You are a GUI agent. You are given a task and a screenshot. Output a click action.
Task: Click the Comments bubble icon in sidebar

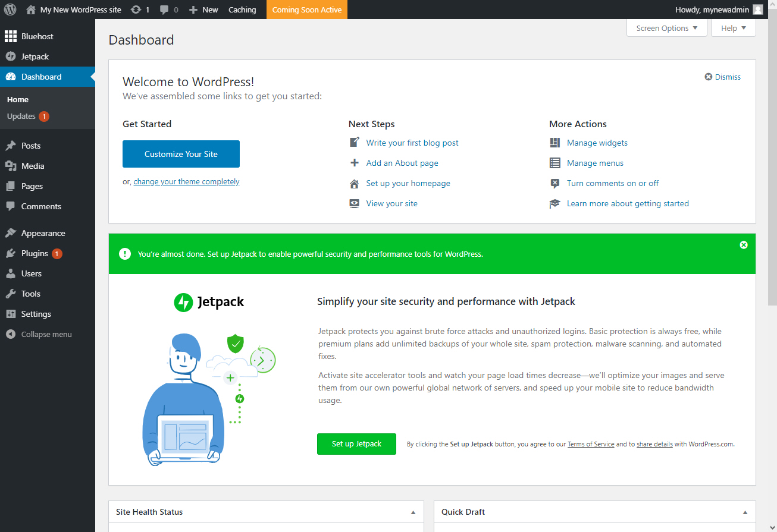click(11, 206)
